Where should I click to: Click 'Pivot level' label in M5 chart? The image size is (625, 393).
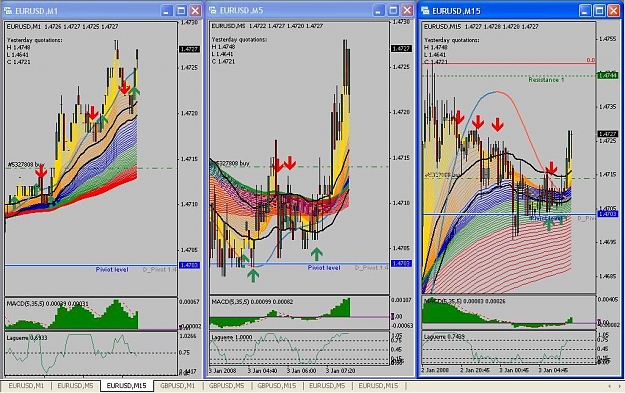coord(324,268)
